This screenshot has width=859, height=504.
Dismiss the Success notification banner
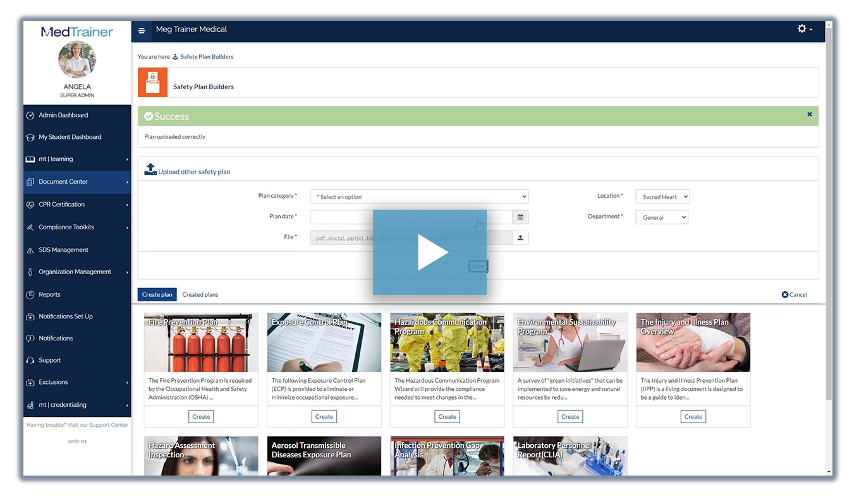pyautogui.click(x=810, y=114)
